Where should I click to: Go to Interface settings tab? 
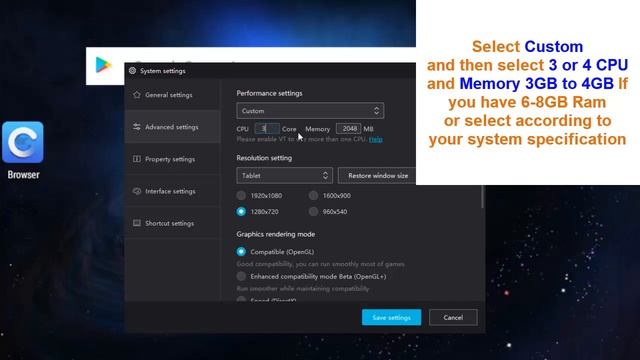(x=173, y=191)
